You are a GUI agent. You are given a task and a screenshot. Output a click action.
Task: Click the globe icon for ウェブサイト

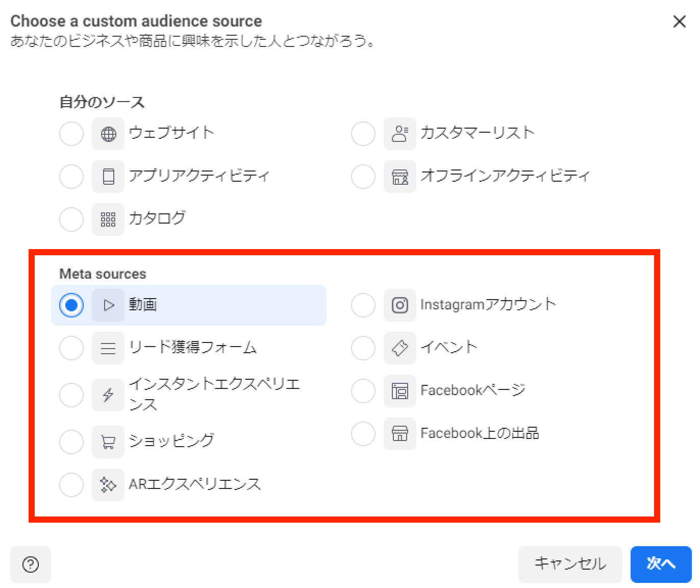(x=108, y=134)
